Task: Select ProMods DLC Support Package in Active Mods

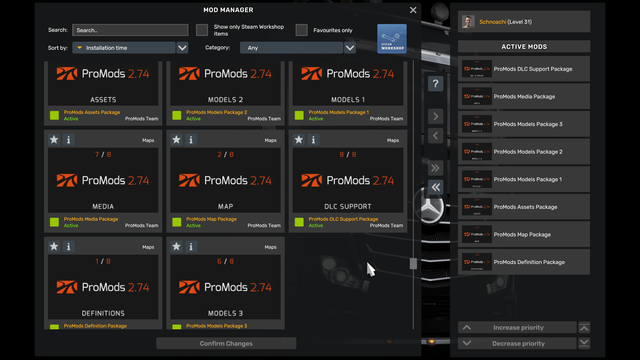Action: pos(524,69)
